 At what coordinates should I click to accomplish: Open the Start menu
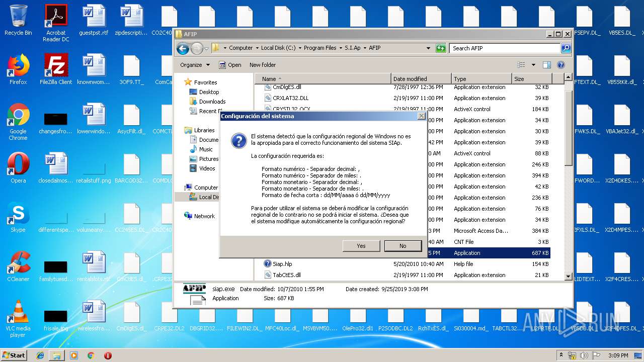pos(14,355)
